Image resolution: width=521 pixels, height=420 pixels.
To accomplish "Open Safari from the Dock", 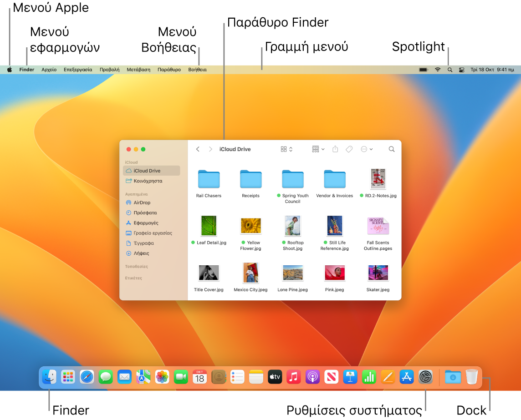I will click(87, 377).
